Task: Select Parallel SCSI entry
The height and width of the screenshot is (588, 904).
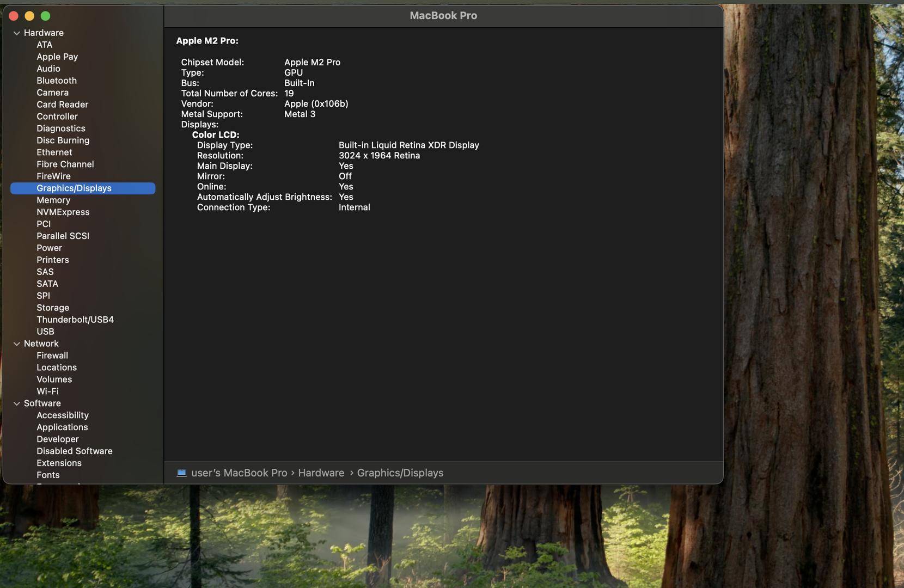Action: click(x=63, y=237)
